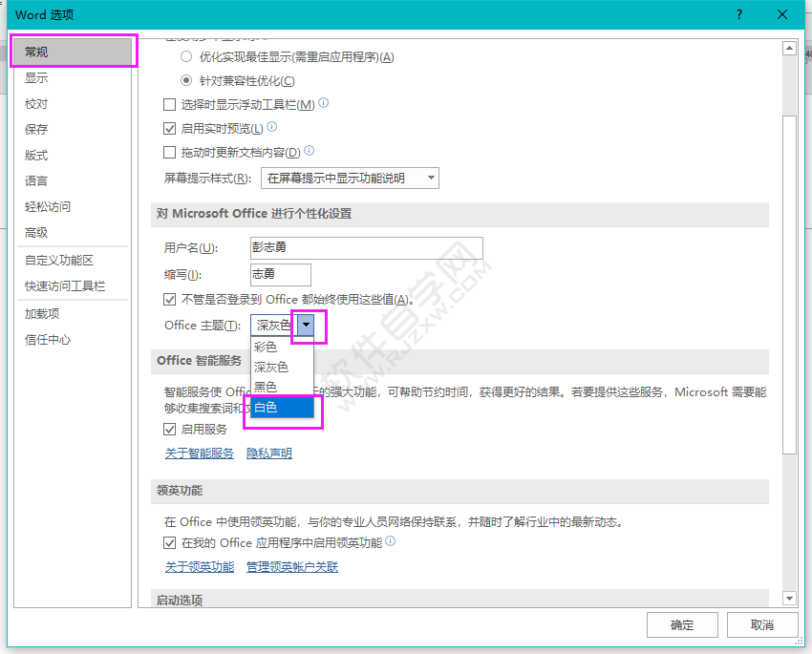Enable 选择时显示浮动工具栏 checkbox
The height and width of the screenshot is (654, 812).
(x=167, y=104)
